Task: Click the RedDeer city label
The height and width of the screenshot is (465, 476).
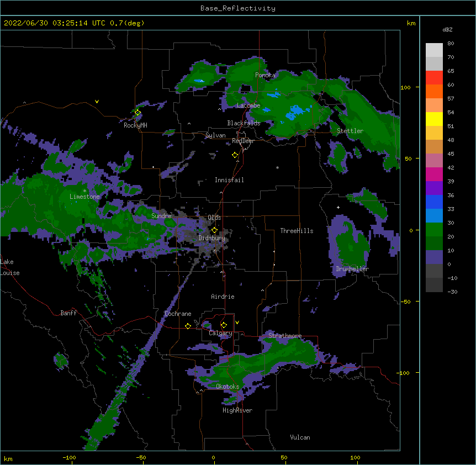Action: [x=243, y=141]
